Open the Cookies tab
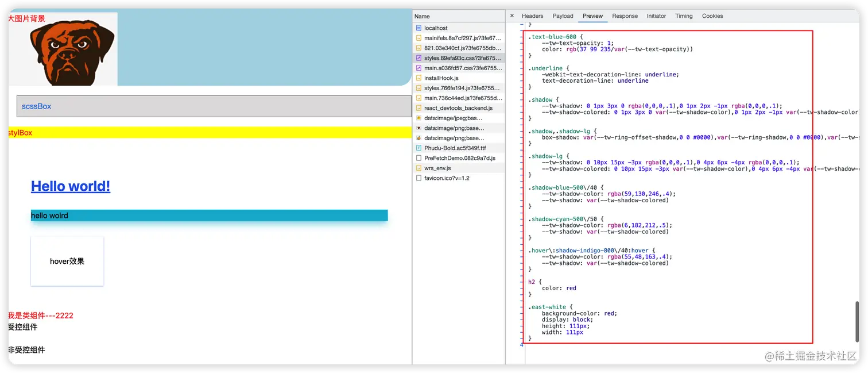 coord(712,16)
